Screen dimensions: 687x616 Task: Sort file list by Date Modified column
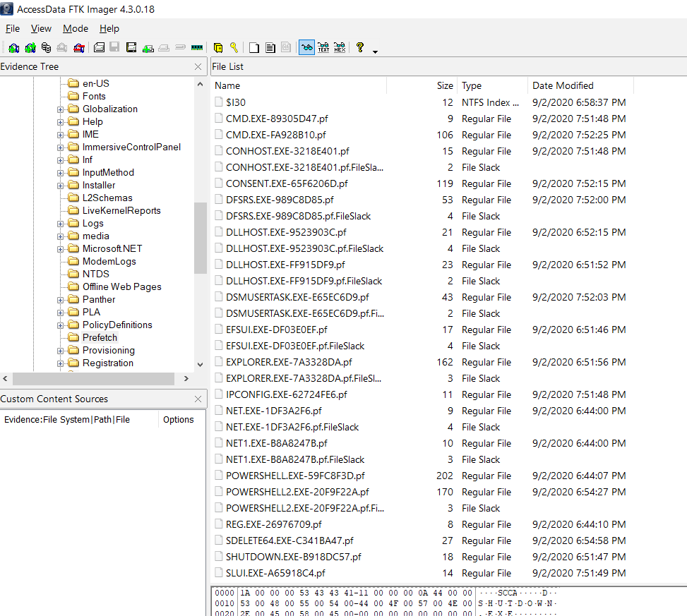(x=580, y=86)
